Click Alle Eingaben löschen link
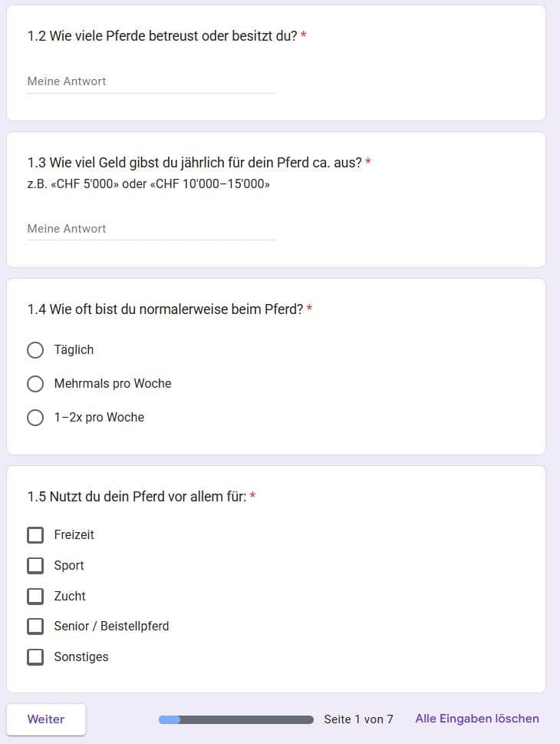Image resolution: width=560 pixels, height=744 pixels. [x=477, y=719]
